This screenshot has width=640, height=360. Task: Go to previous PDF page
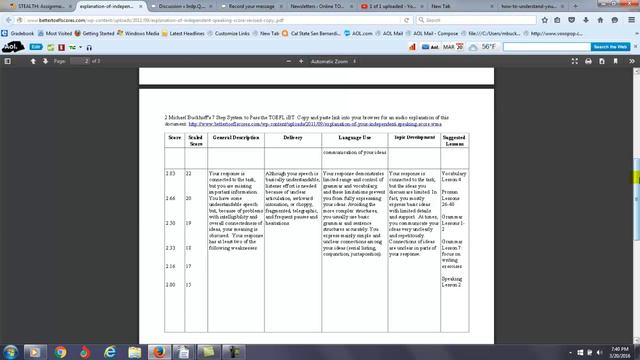(x=33, y=61)
